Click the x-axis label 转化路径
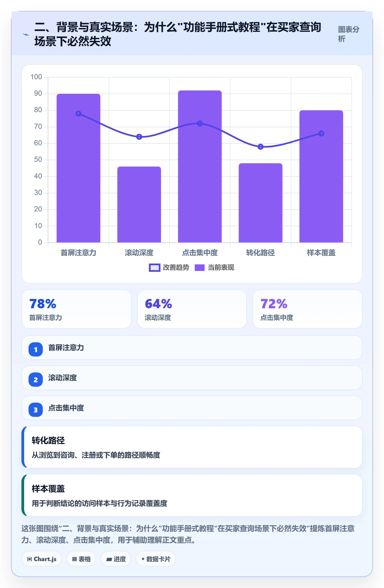Viewport: 384px width, 588px height. 261,253
